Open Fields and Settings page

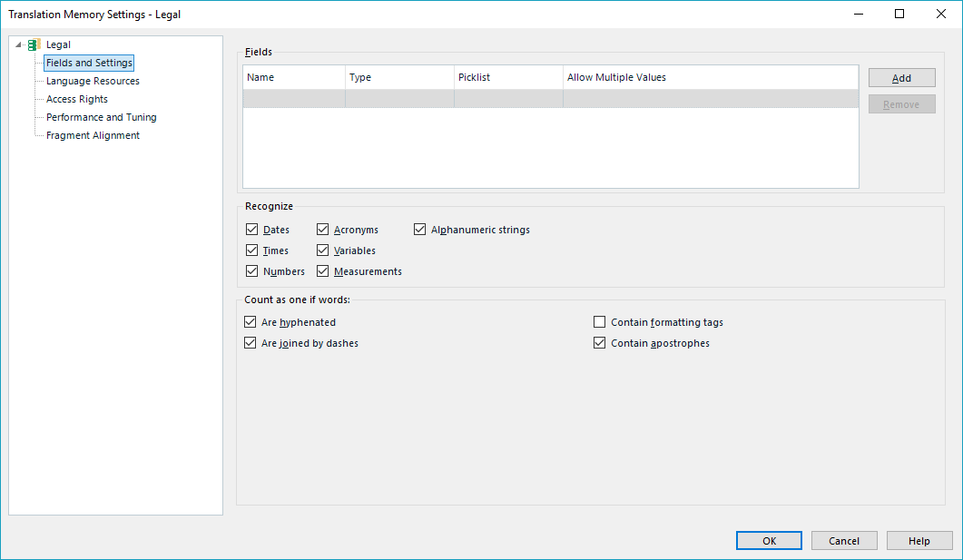[89, 63]
